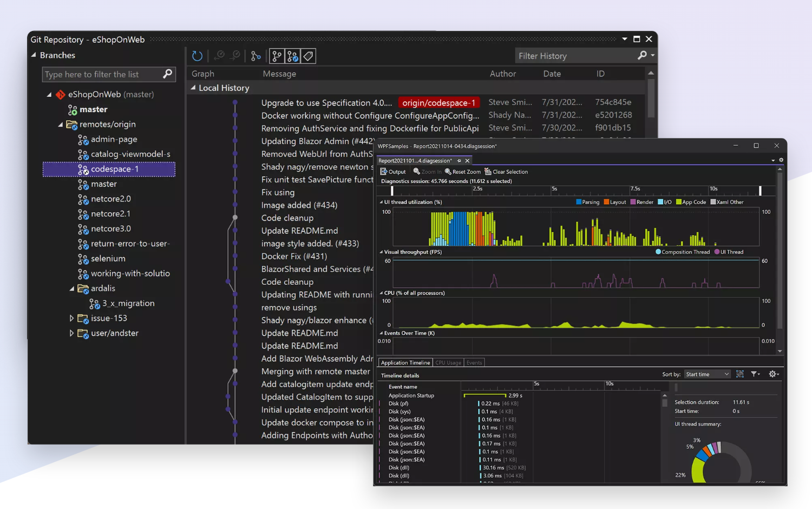The width and height of the screenshot is (812, 509).
Task: Select the Events tab
Action: tap(474, 362)
